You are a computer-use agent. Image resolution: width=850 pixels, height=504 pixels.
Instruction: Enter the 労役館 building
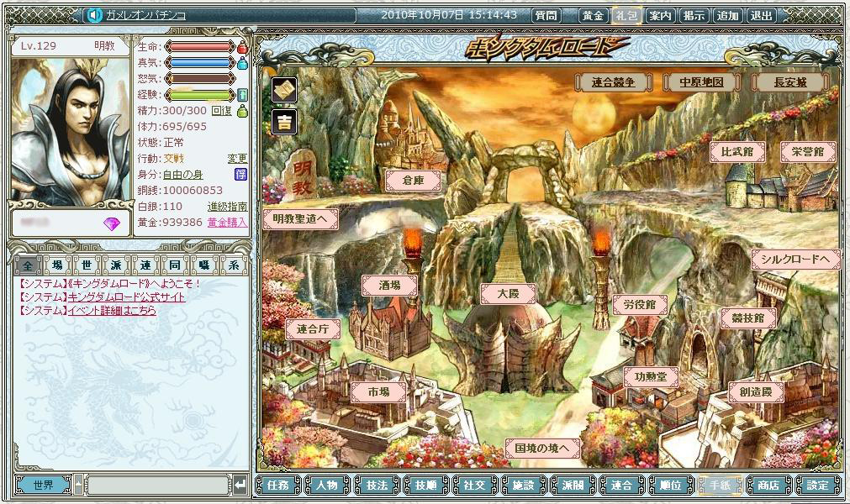tap(640, 305)
